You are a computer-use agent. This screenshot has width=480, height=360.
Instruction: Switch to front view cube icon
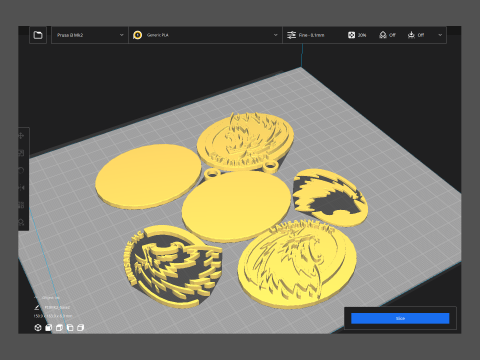click(48, 328)
